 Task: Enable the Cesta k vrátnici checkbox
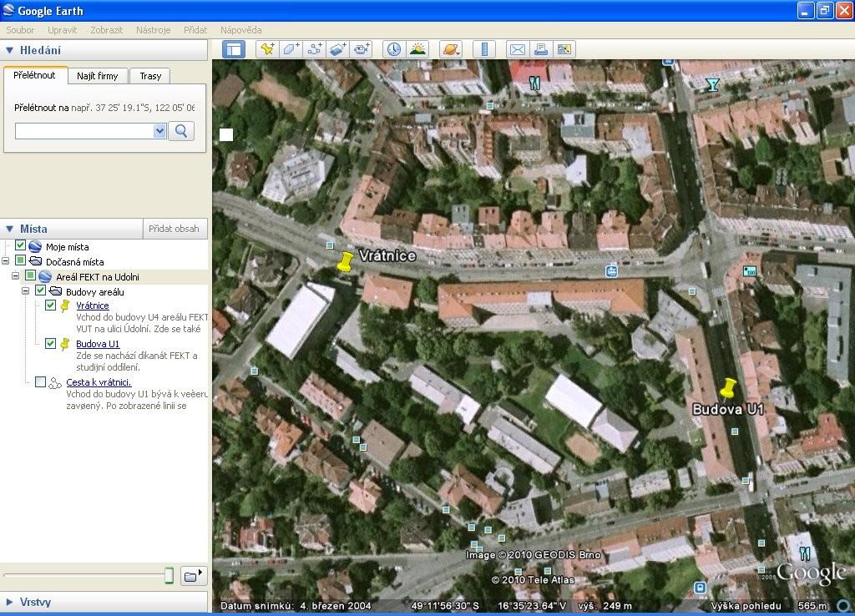[40, 381]
